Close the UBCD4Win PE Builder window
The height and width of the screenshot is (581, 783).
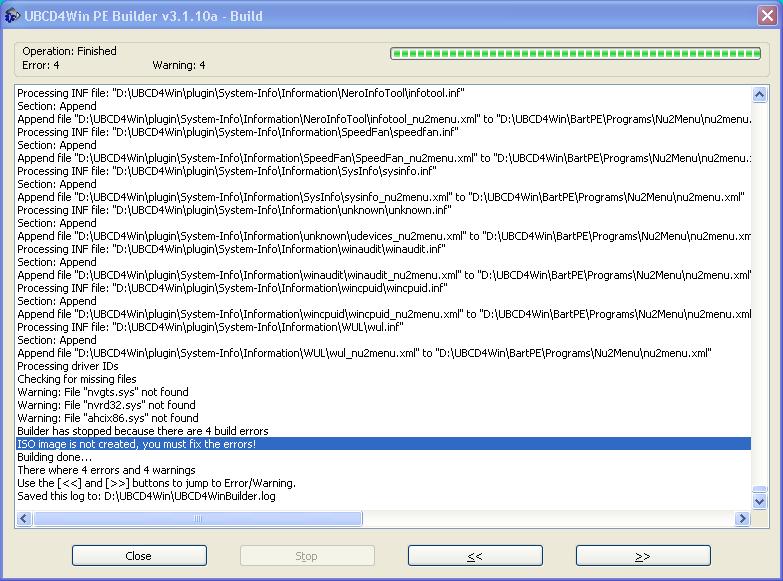[767, 15]
